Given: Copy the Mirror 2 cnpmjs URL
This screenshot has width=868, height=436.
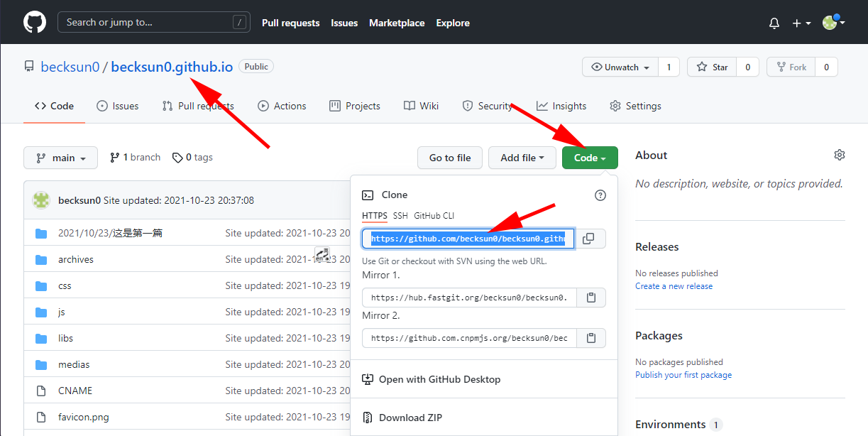Looking at the screenshot, I should click(x=590, y=338).
